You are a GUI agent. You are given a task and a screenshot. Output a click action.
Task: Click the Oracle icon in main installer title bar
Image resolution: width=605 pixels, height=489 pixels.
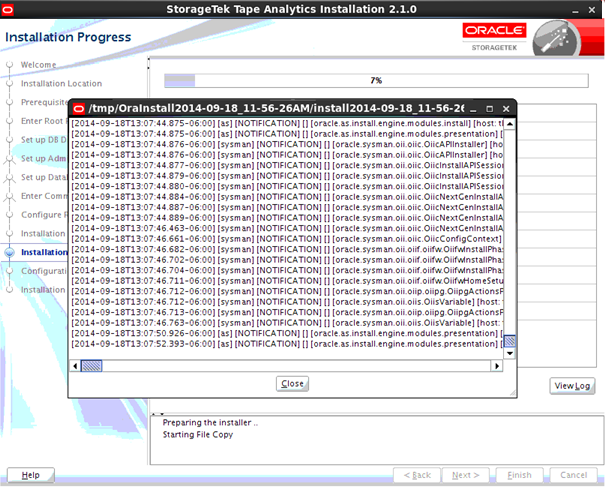7,9
